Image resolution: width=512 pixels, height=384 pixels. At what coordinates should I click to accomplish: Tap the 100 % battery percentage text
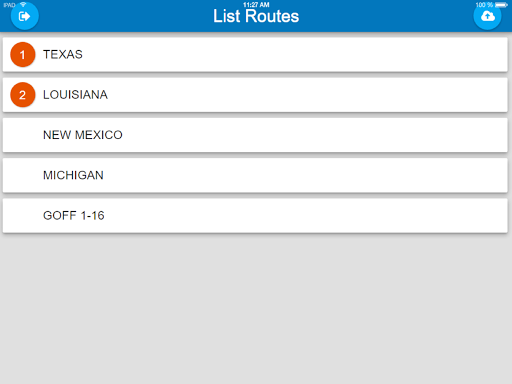tap(484, 5)
